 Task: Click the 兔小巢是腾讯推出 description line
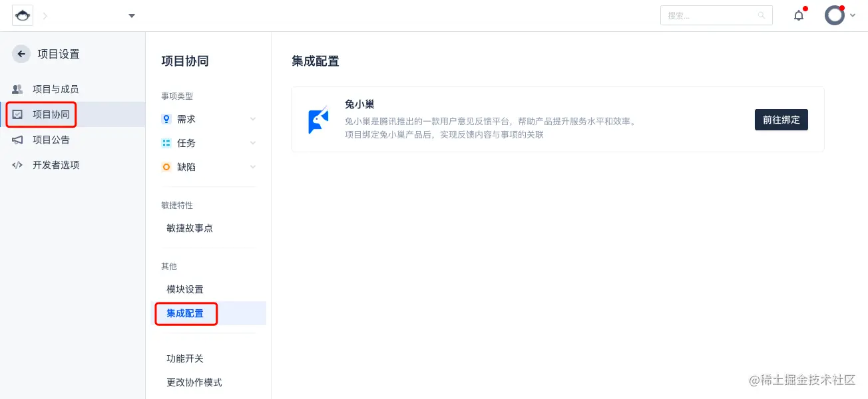(491, 121)
